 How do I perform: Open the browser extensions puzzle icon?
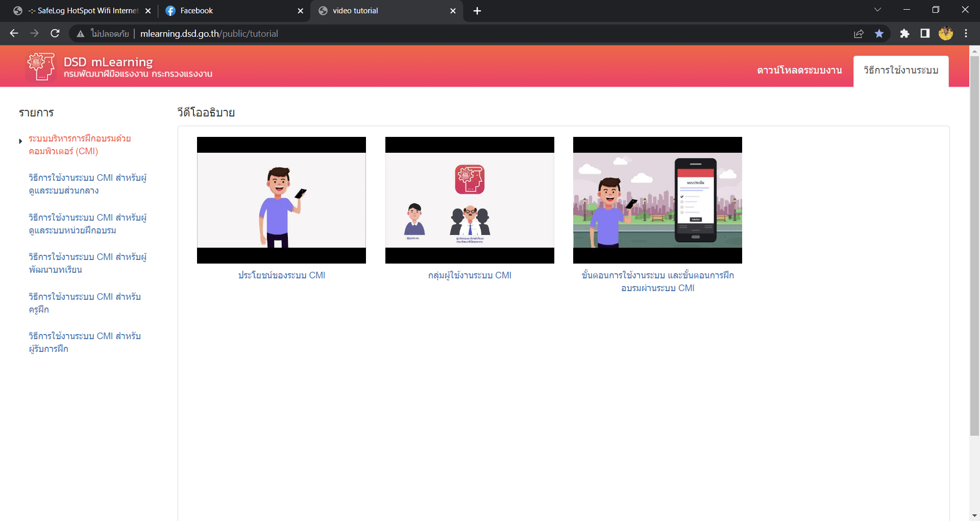904,34
